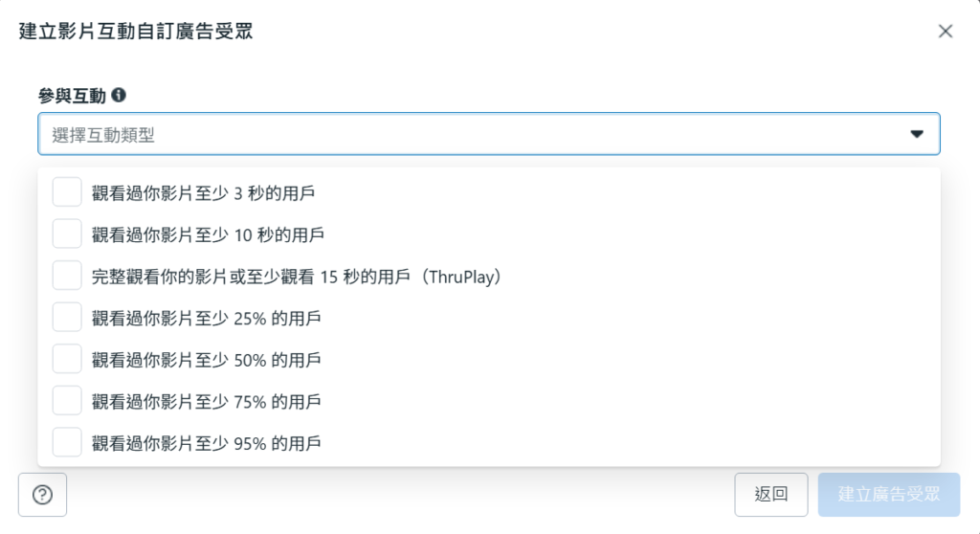Click the dropdown arrow of 選擇互動類型
Image resolution: width=980 pixels, height=534 pixels.
[917, 135]
